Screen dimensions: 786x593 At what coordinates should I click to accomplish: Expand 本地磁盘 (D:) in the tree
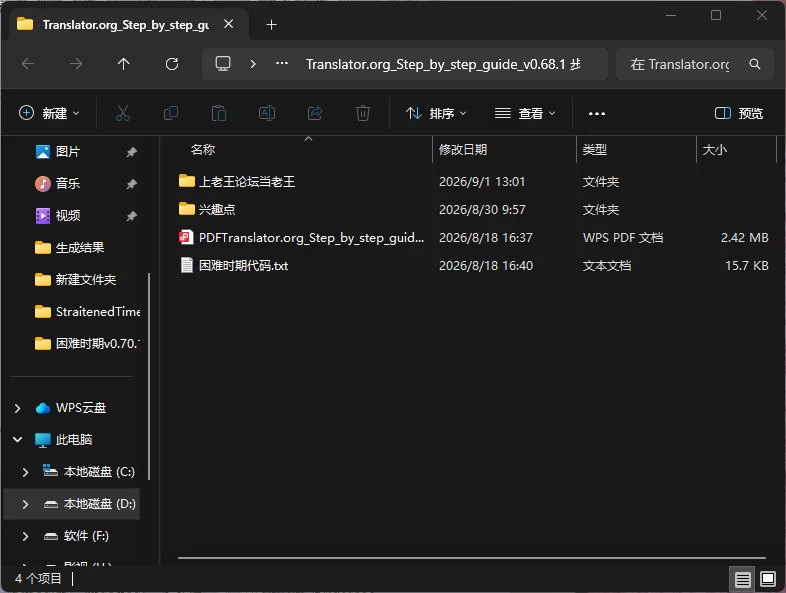pos(26,504)
